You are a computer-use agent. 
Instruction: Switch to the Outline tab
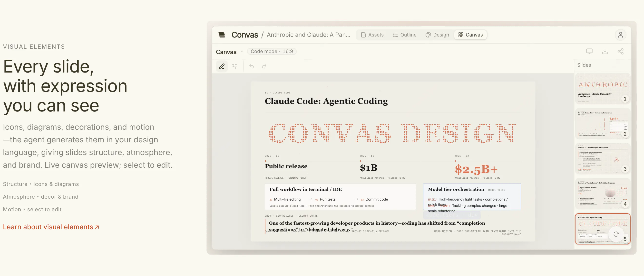pyautogui.click(x=404, y=35)
